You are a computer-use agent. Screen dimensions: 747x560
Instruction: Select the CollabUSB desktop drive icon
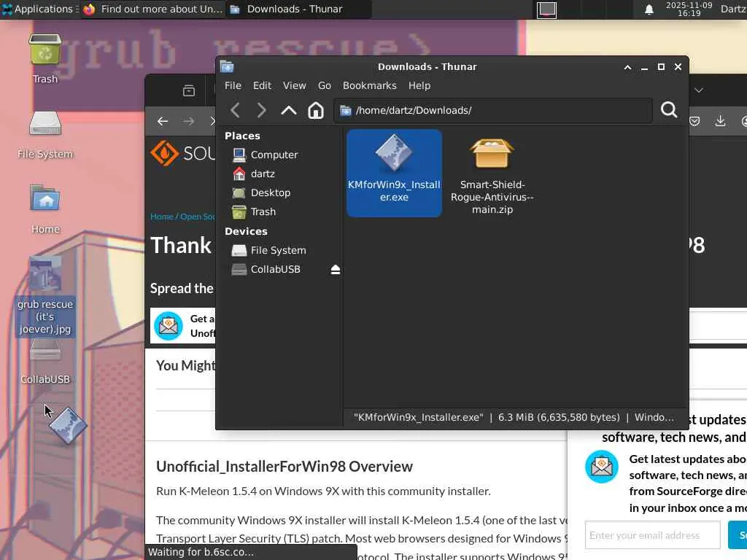44,364
